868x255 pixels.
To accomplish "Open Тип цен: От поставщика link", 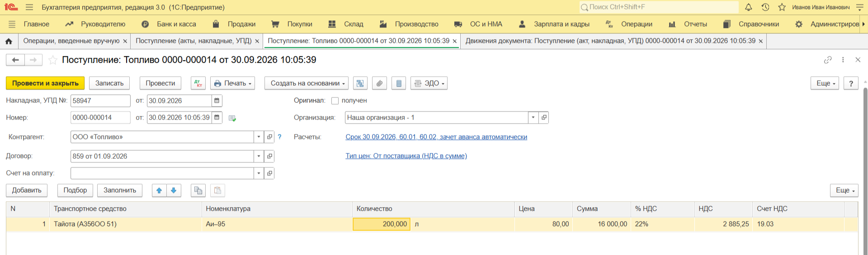I will pyautogui.click(x=406, y=156).
